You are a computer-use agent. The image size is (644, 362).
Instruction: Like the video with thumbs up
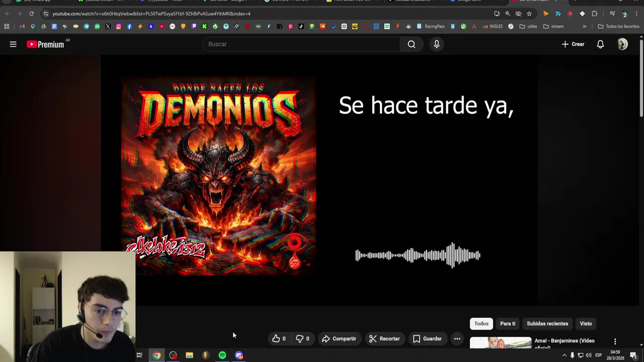[279, 339]
